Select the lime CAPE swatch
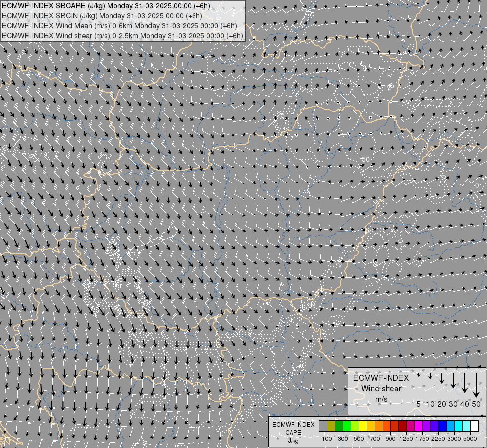The image size is (487, 448). tap(355, 426)
